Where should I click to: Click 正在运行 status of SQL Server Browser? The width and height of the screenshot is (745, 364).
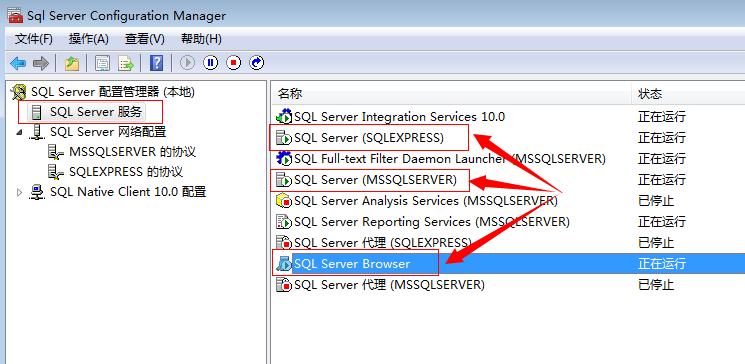pos(662,264)
